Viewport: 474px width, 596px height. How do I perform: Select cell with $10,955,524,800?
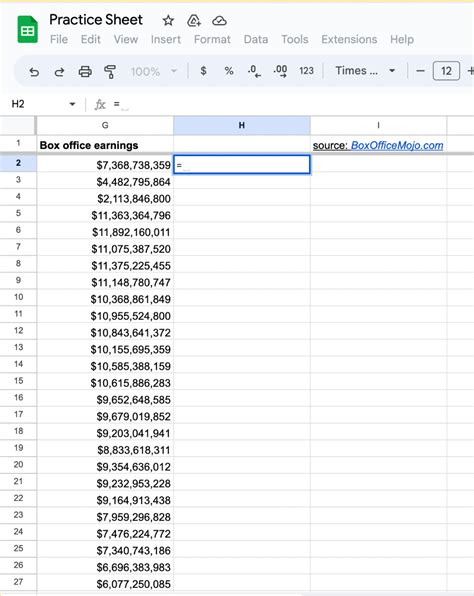point(105,315)
